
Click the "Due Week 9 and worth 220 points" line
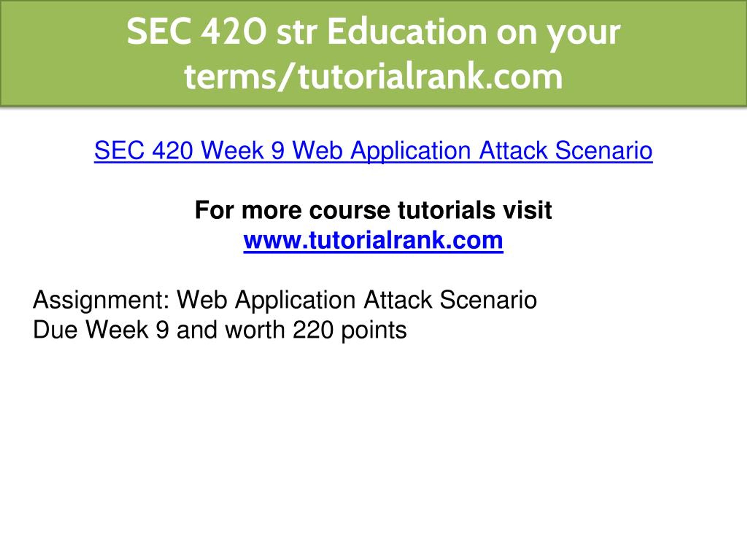point(220,330)
